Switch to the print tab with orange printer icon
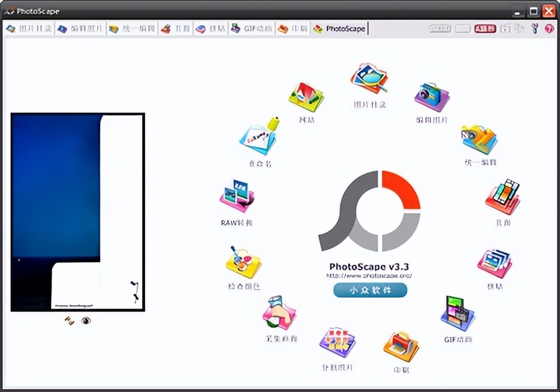The image size is (560, 392). [292, 29]
